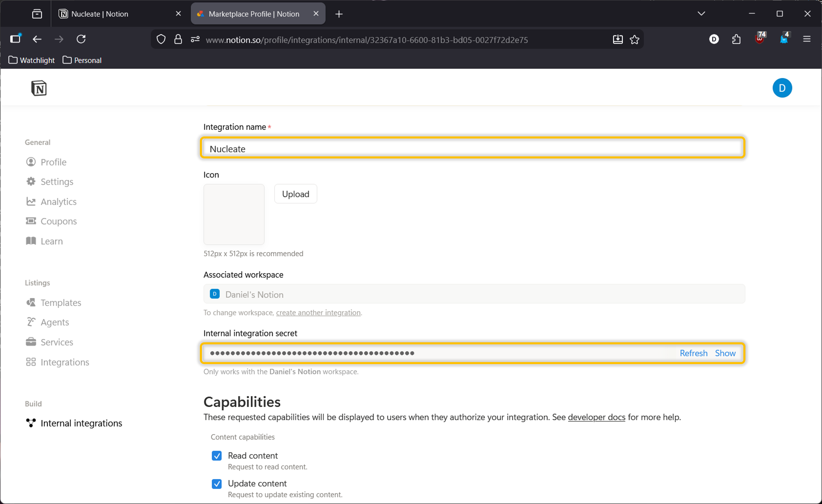Expand the browser list-all-tabs chevron
Image resolution: width=822 pixels, height=504 pixels.
pyautogui.click(x=701, y=14)
